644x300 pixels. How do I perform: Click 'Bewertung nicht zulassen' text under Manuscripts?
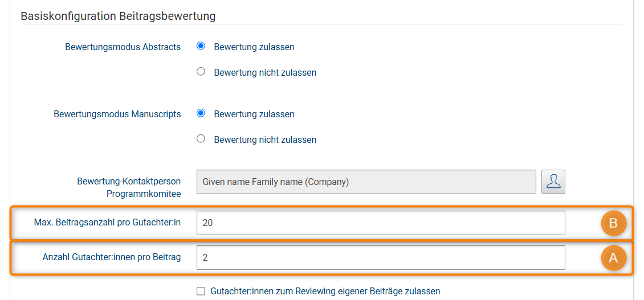tap(265, 140)
